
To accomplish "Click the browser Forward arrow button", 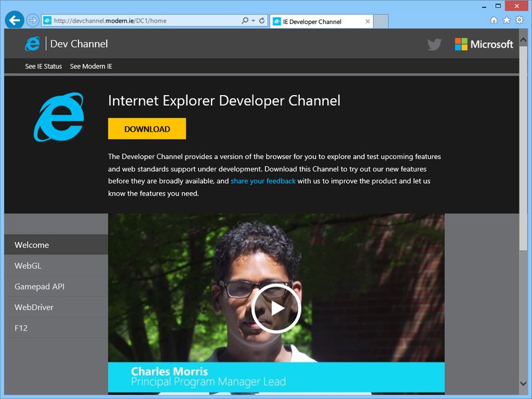I will (x=33, y=21).
